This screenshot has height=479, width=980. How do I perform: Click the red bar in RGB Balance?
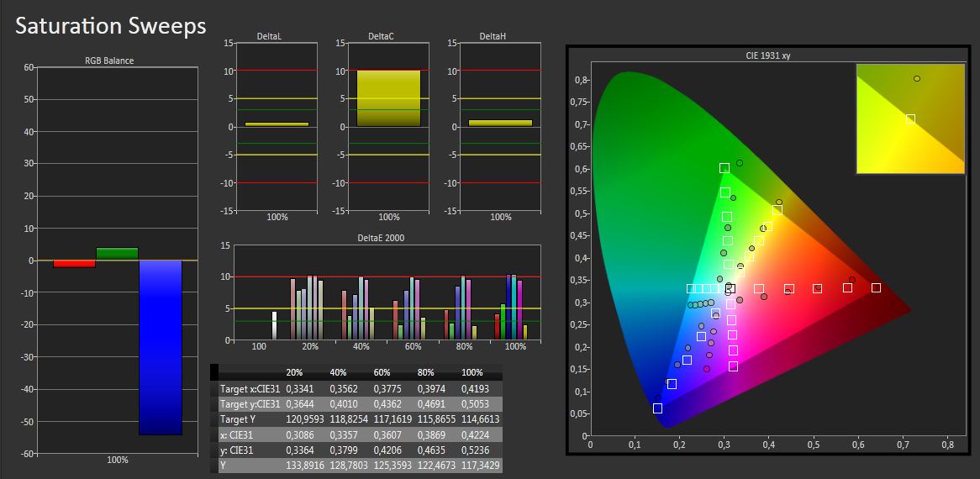[x=74, y=264]
